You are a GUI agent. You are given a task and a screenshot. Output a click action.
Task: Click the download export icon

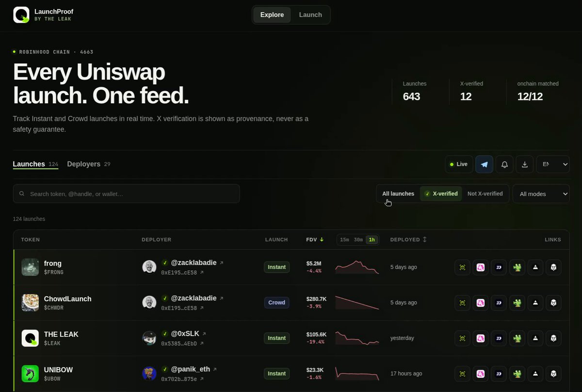[x=525, y=164]
